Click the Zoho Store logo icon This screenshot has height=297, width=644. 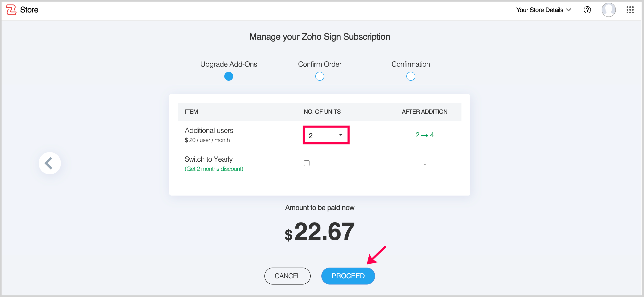click(11, 10)
